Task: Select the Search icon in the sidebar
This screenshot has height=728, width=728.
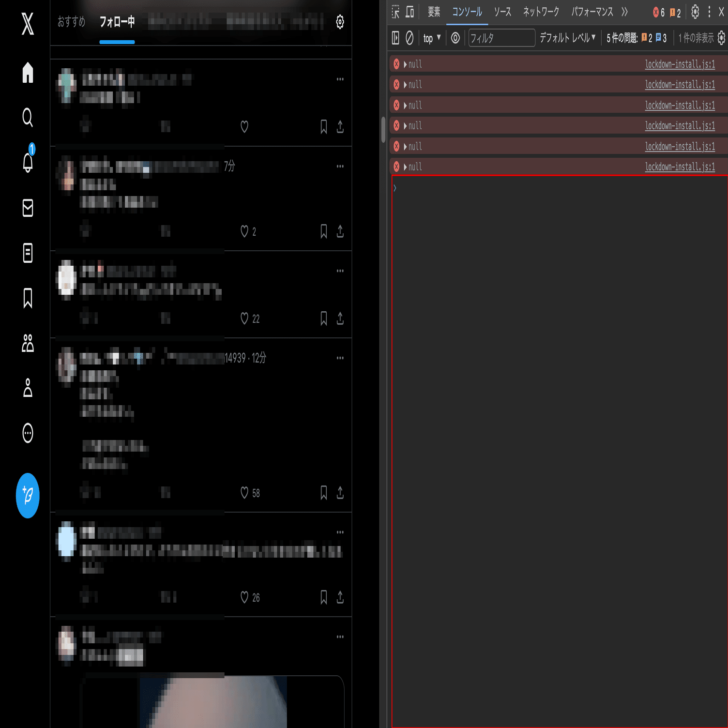Action: [28, 118]
